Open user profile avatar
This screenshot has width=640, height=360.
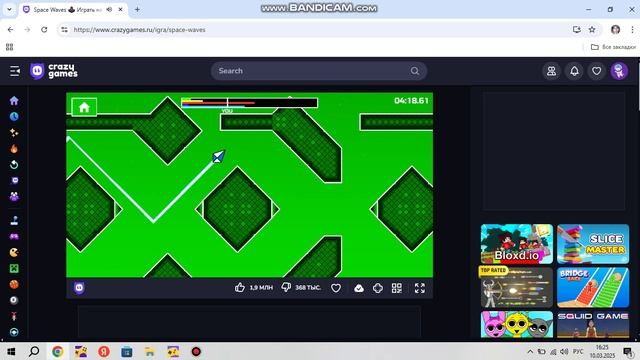[619, 71]
